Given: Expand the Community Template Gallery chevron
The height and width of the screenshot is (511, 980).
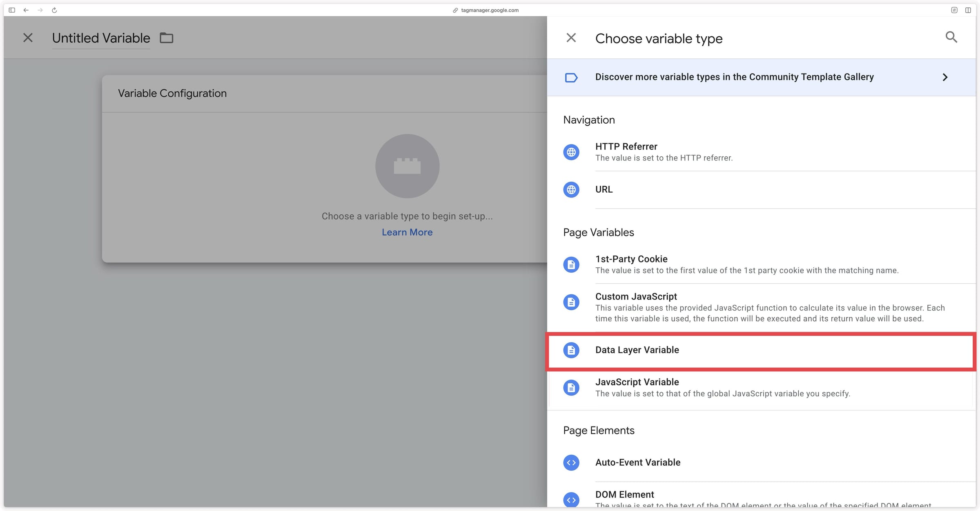Looking at the screenshot, I should [x=945, y=77].
